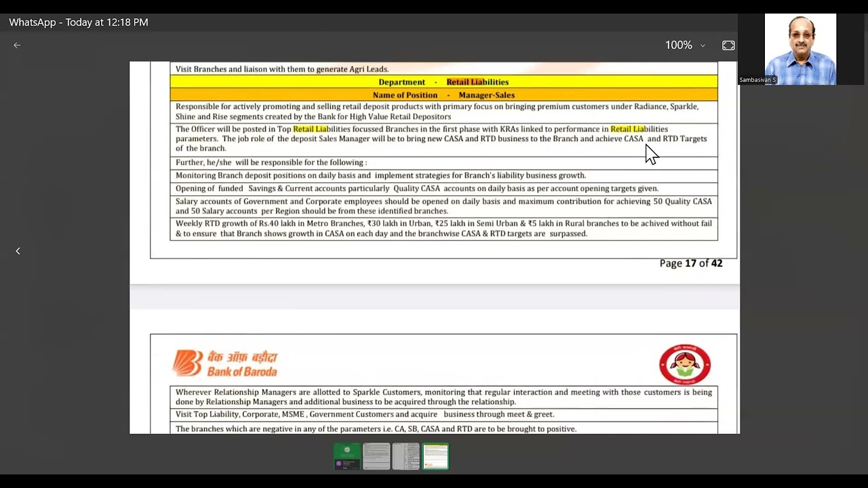868x488 pixels.
Task: Click 'Further, he/she will be responsible' row
Action: 443,163
